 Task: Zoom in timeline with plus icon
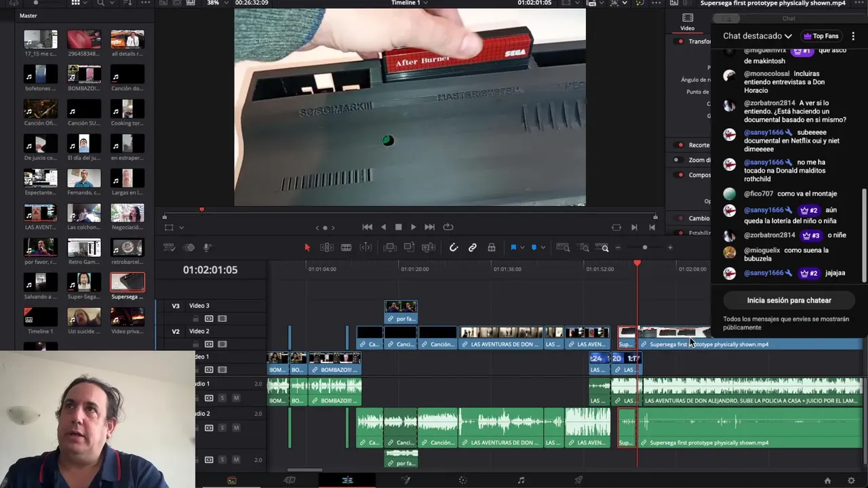pos(670,247)
